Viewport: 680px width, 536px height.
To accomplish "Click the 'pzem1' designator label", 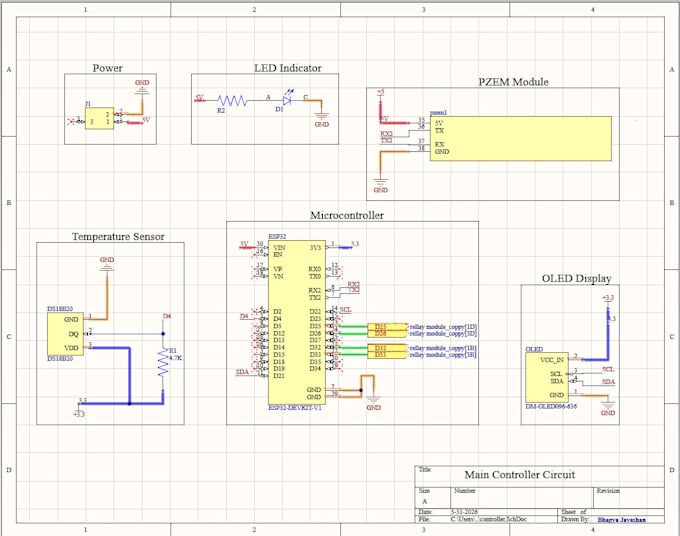I will pos(438,112).
